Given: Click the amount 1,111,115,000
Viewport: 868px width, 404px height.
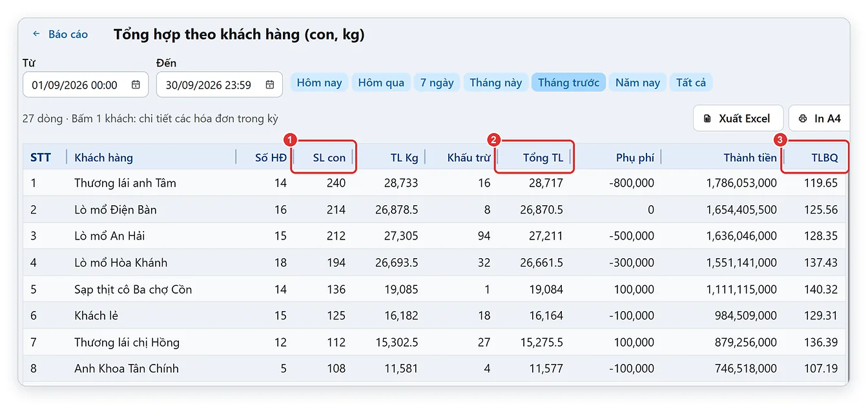Looking at the screenshot, I should 741,289.
